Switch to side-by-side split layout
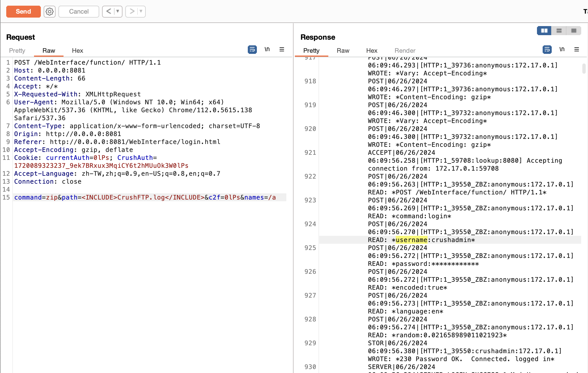This screenshot has width=588, height=373. 544,31
